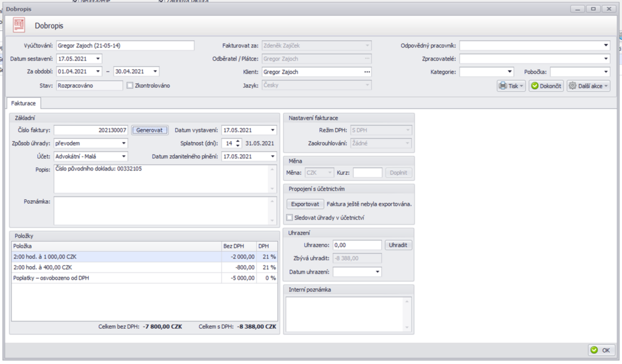This screenshot has width=622, height=364.
Task: Select row '2:00 hod. à 400,00 CZK'
Action: click(x=145, y=268)
